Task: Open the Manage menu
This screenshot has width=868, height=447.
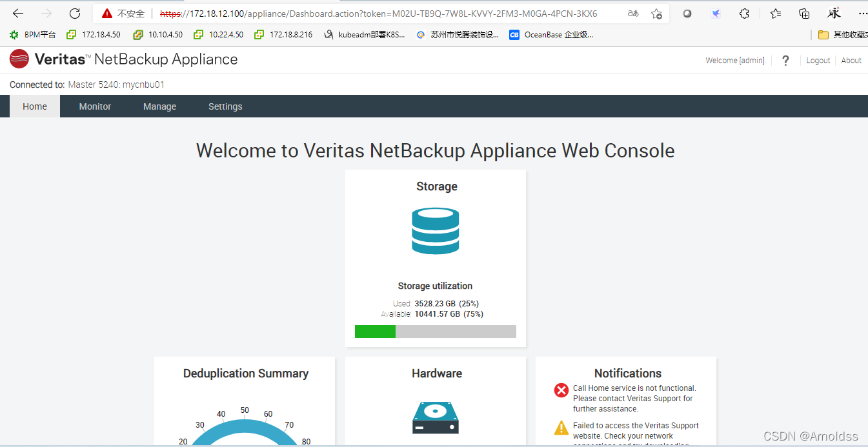Action: (x=159, y=106)
